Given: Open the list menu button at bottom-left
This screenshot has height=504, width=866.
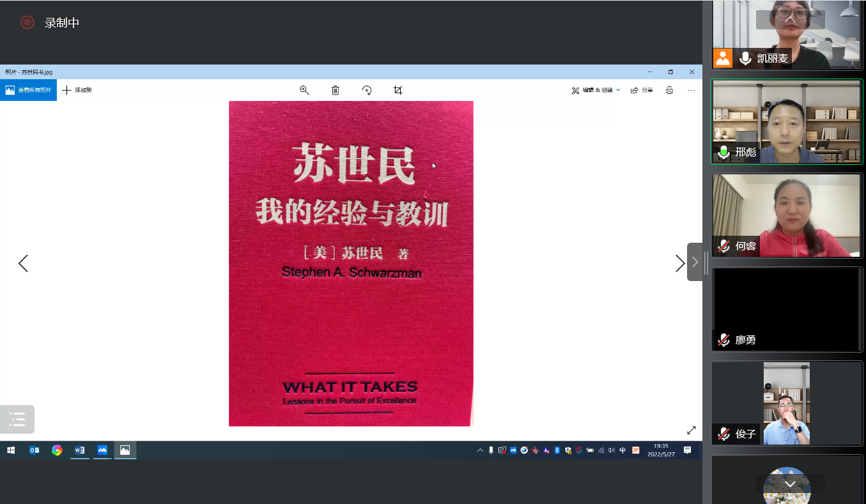Looking at the screenshot, I should pyautogui.click(x=17, y=419).
